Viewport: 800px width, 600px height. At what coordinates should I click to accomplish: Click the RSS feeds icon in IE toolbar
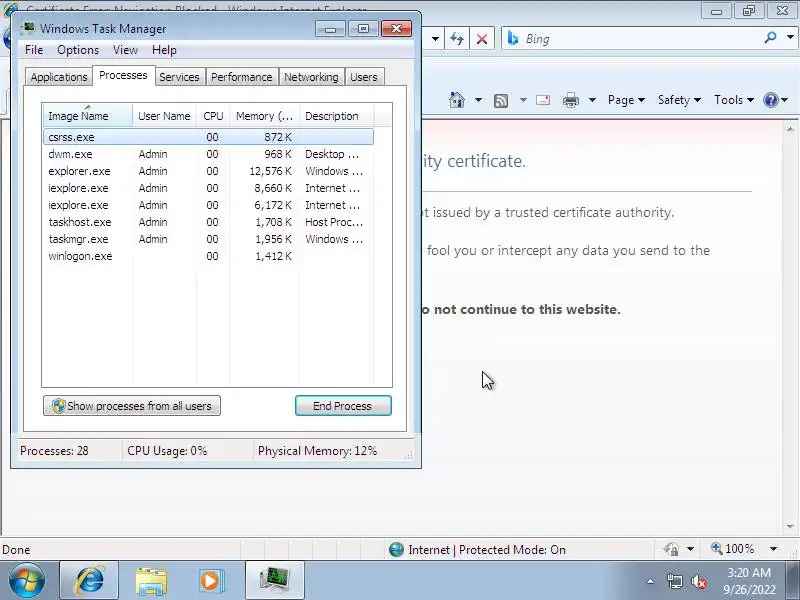tap(501, 101)
